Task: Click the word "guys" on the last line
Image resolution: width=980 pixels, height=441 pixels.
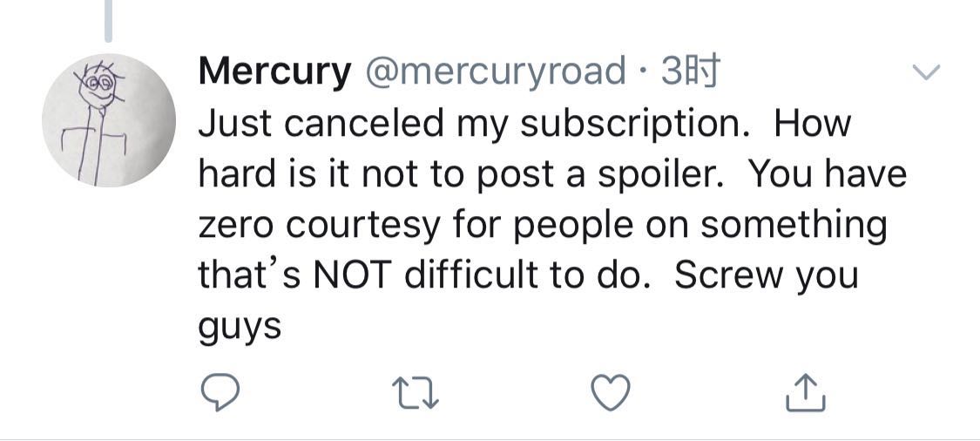Action: coord(240,328)
